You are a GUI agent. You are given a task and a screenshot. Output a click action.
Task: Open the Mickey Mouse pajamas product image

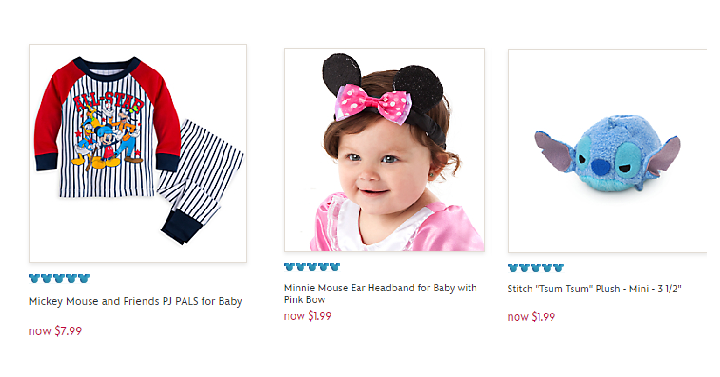[x=138, y=153]
